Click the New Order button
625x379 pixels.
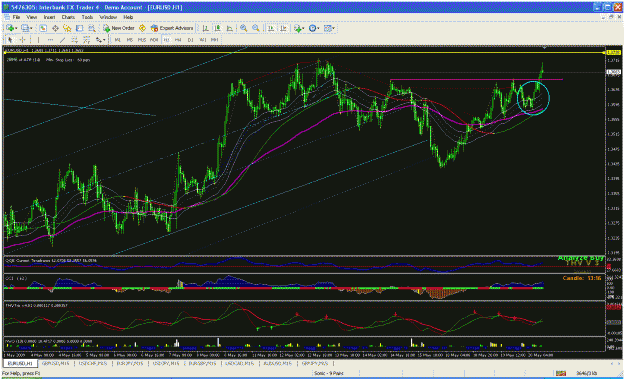[x=119, y=28]
